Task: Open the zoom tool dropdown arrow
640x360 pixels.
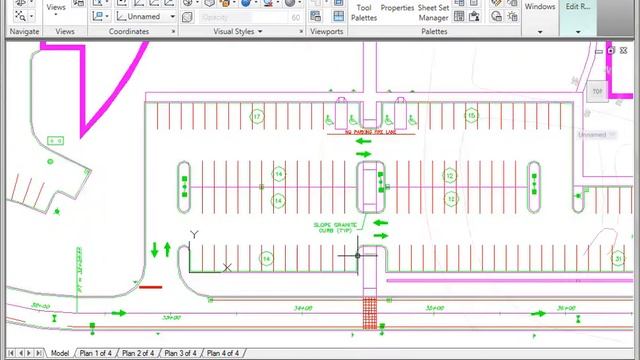Action: (31, 17)
